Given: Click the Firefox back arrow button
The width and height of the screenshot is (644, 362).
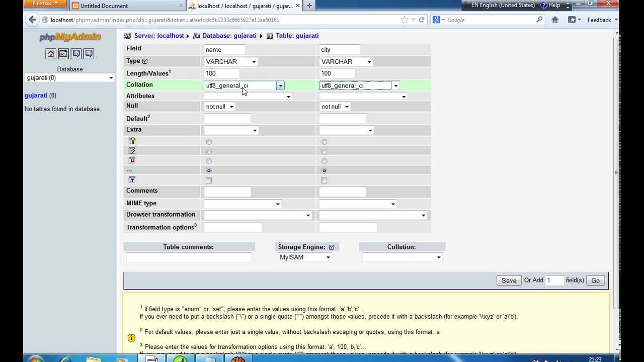Looking at the screenshot, I should point(32,20).
